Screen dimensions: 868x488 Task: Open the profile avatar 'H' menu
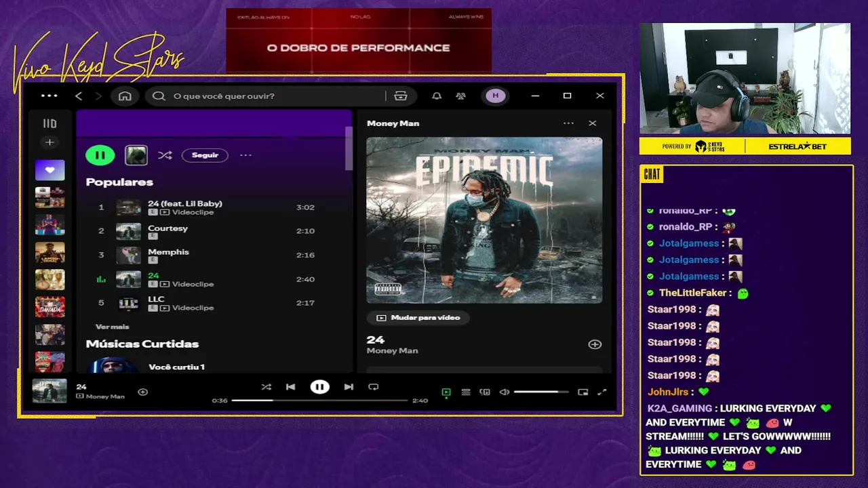[x=495, y=96]
